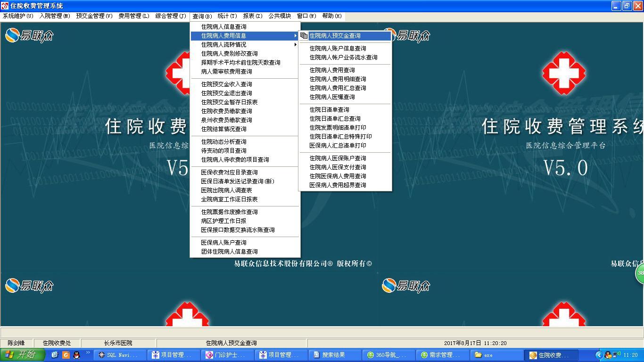
Task: Select 医保收费对应目录查询
Action: click(x=244, y=173)
